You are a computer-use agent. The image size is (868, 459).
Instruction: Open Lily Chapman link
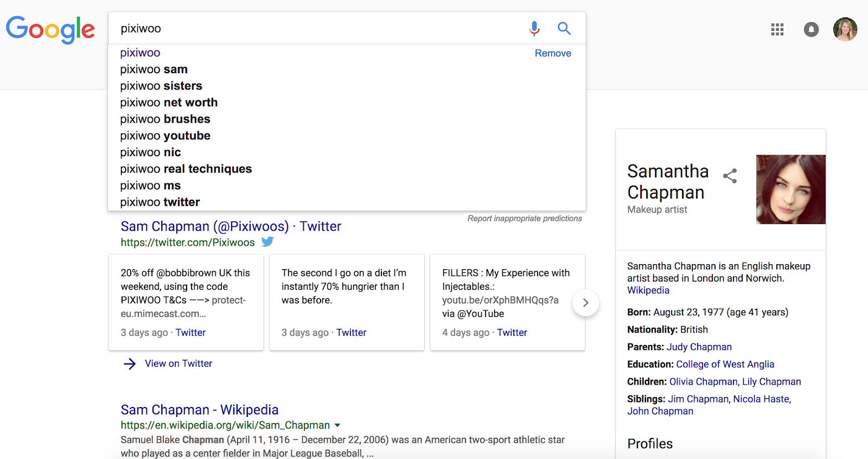click(x=771, y=381)
